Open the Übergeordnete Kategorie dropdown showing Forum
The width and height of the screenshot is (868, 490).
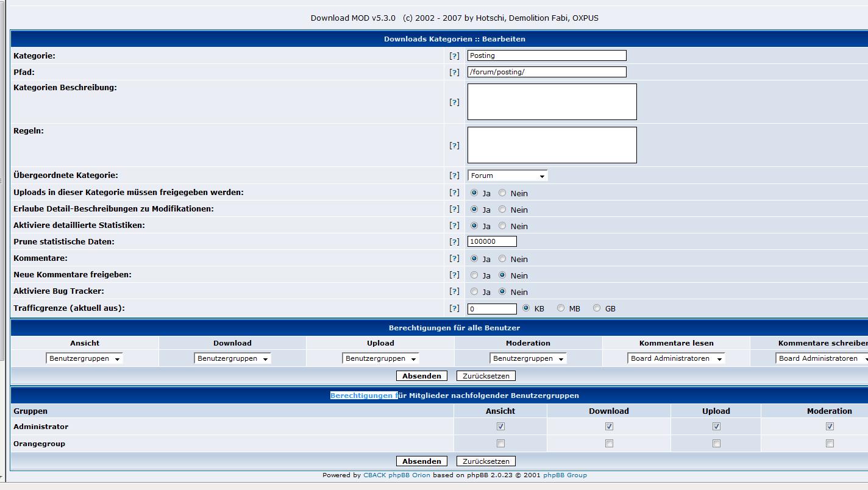pyautogui.click(x=507, y=176)
